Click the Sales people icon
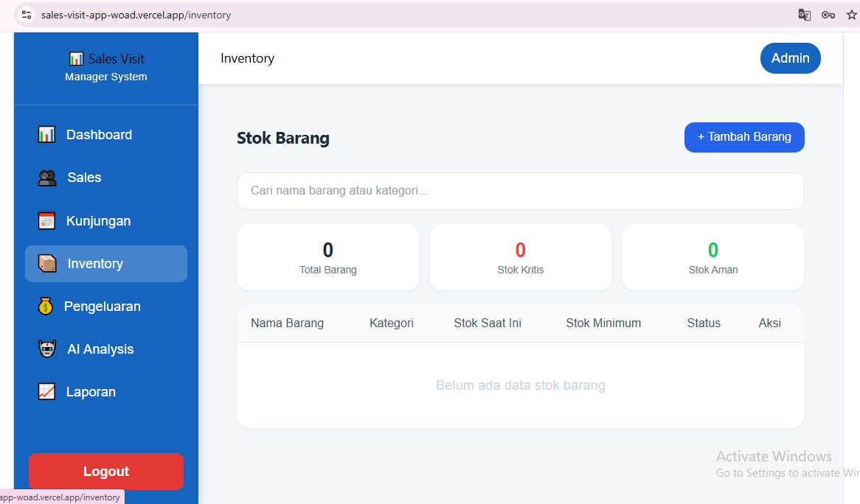 pyautogui.click(x=47, y=178)
